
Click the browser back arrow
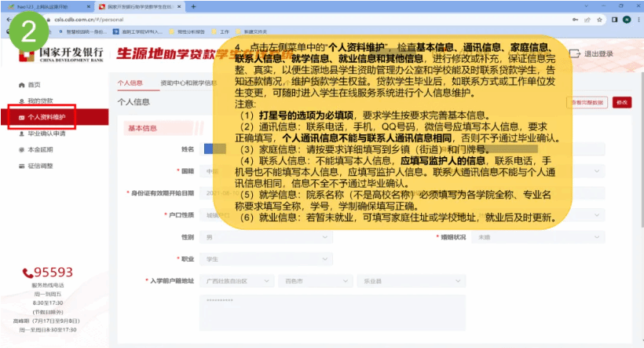[8, 20]
